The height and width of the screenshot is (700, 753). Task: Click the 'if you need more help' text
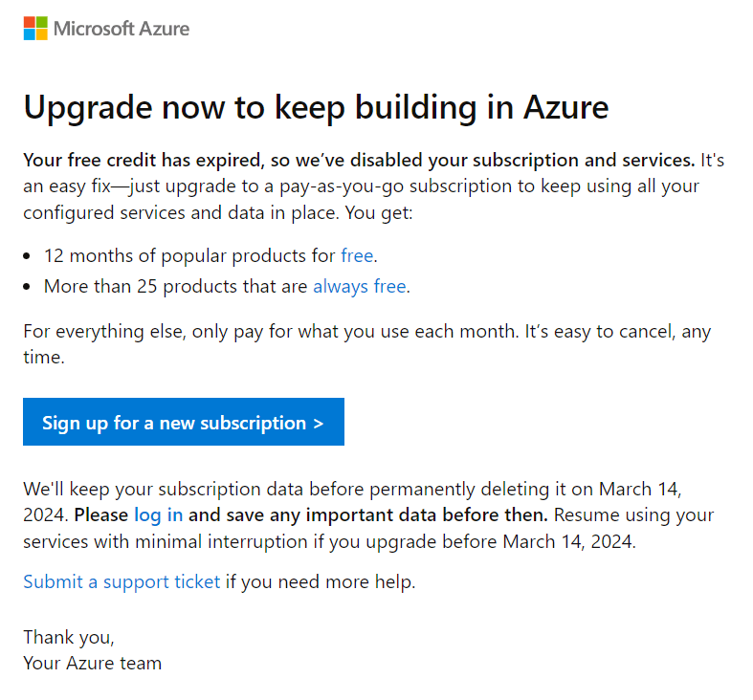tap(321, 581)
